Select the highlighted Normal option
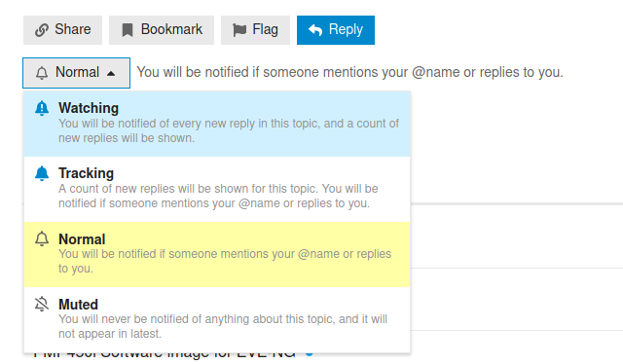 [x=217, y=254]
